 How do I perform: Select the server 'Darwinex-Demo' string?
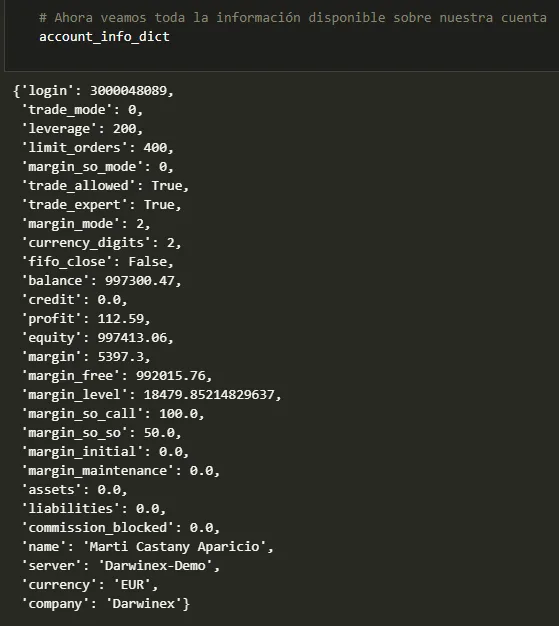pos(155,566)
